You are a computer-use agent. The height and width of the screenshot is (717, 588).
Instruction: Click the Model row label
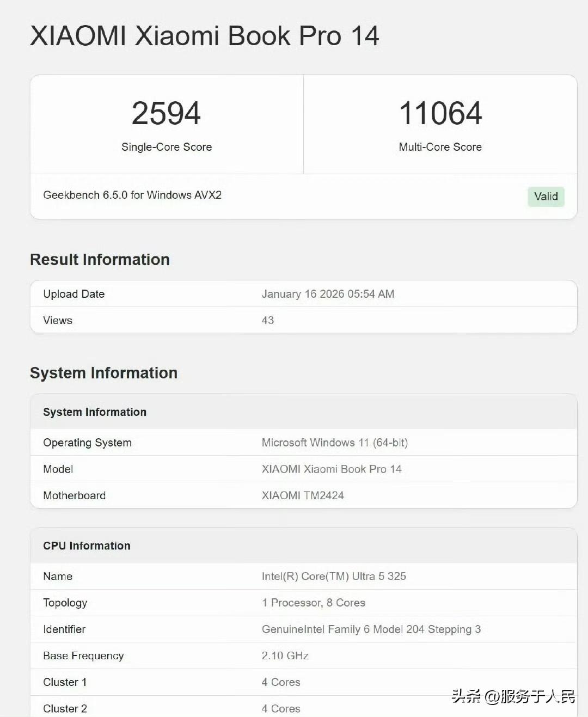(x=58, y=469)
